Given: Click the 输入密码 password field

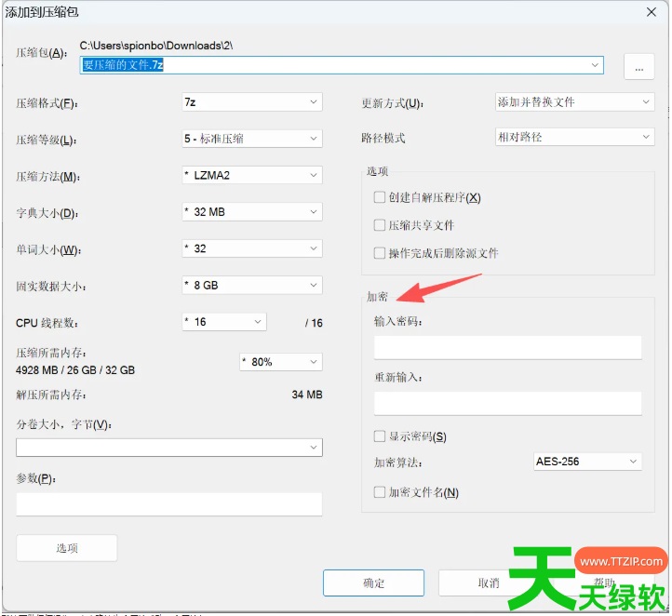Looking at the screenshot, I should click(508, 347).
